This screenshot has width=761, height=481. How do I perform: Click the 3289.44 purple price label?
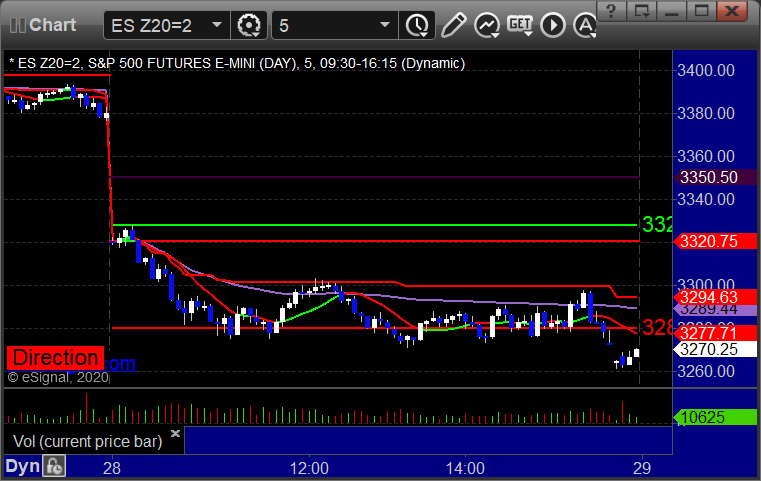(715, 309)
